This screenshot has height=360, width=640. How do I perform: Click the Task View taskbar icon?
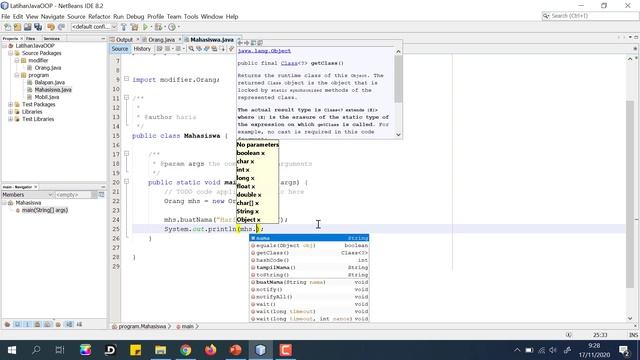pyautogui.click(x=60, y=350)
